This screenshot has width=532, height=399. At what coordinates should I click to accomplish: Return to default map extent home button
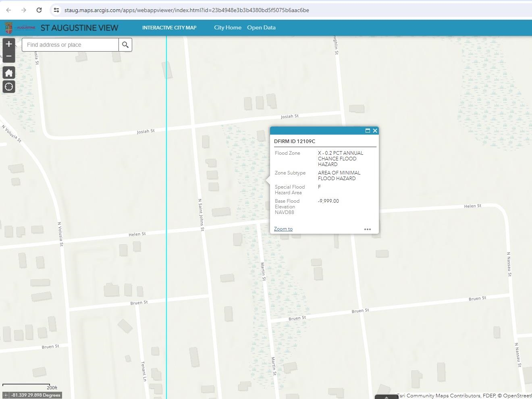coord(9,73)
